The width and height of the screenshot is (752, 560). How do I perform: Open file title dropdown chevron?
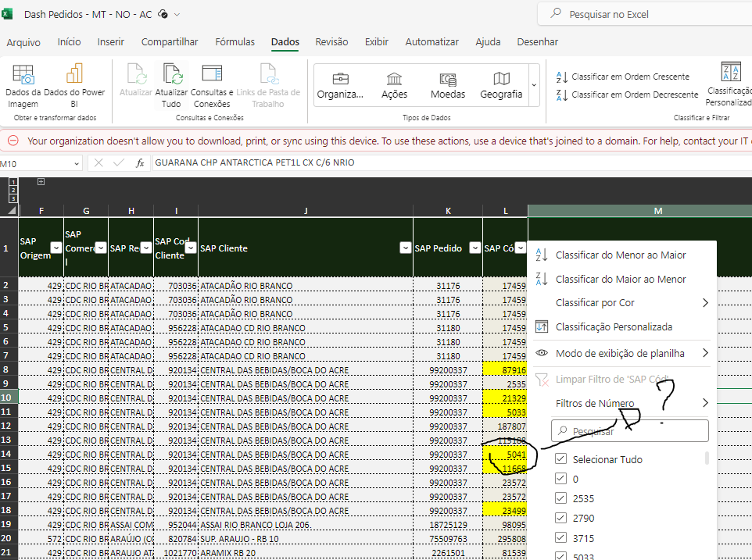[x=177, y=14]
